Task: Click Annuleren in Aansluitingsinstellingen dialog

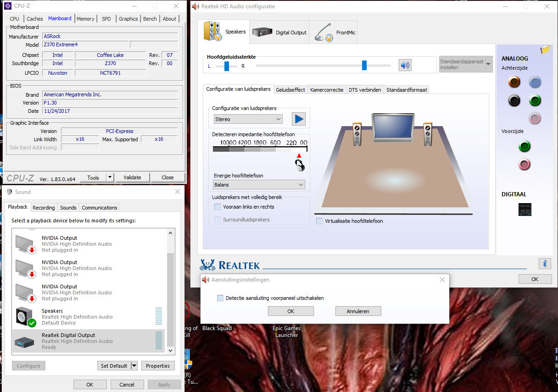Action: click(x=358, y=311)
